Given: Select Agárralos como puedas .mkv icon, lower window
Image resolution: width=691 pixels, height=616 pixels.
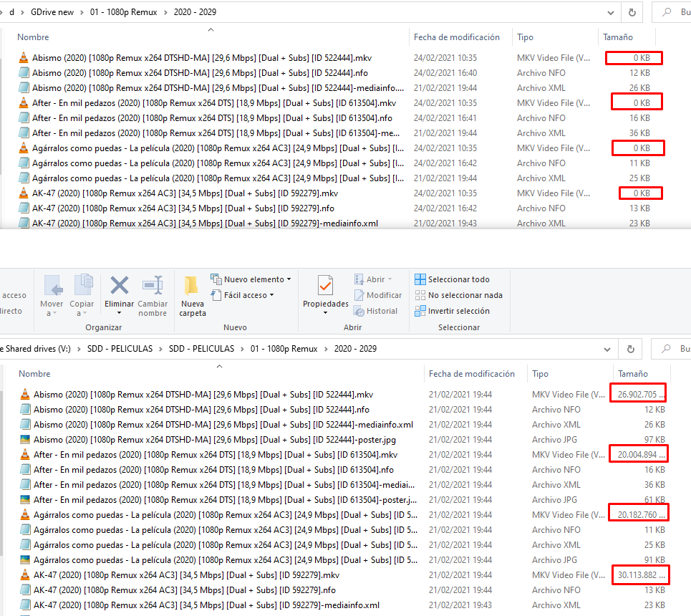Looking at the screenshot, I should 26,514.
